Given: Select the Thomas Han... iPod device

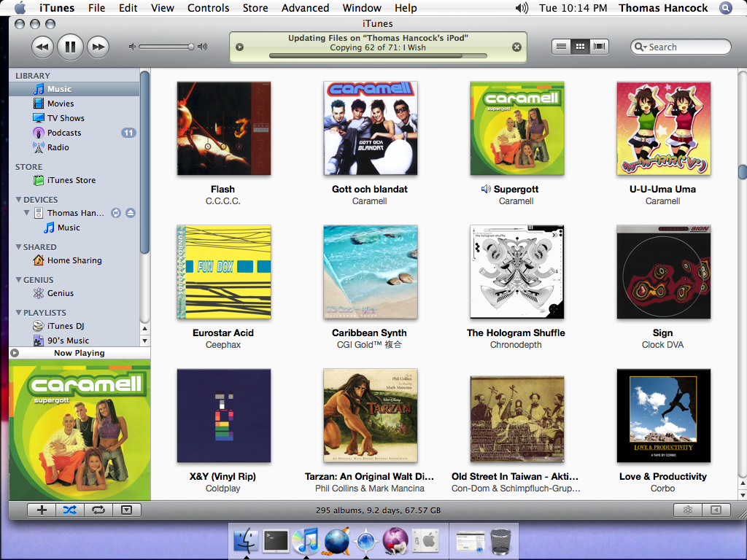Looking at the screenshot, I should coord(74,214).
